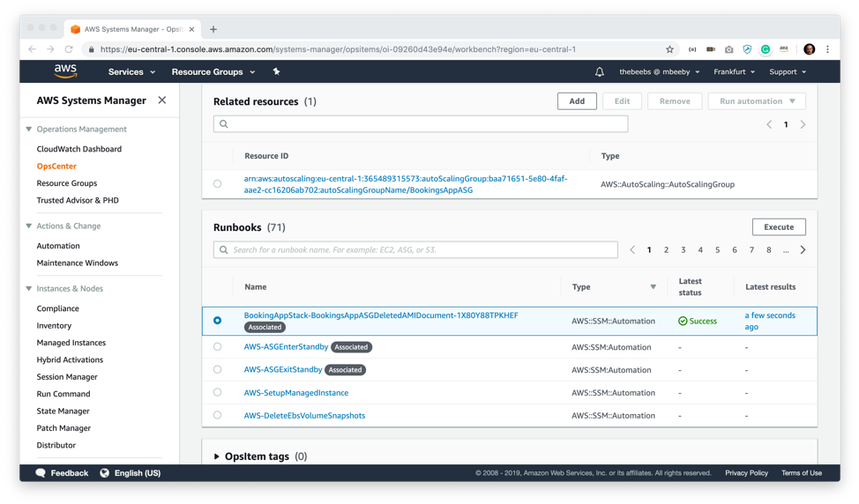Open a new browser tab

coord(213,29)
